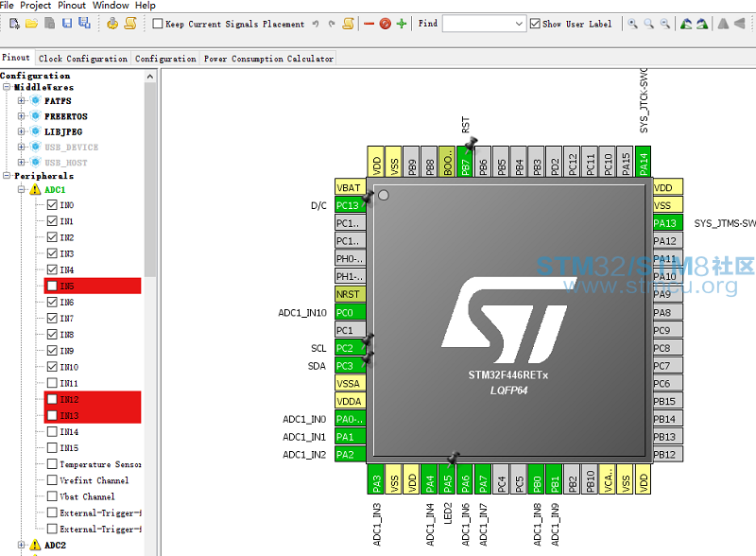Click the green plus expand icon
This screenshot has width=756, height=556.
(x=401, y=24)
